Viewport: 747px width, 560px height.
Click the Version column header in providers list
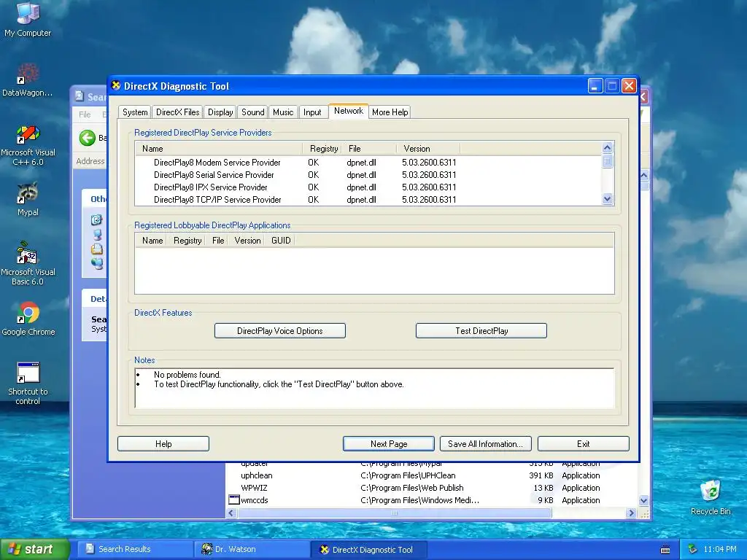[428, 149]
